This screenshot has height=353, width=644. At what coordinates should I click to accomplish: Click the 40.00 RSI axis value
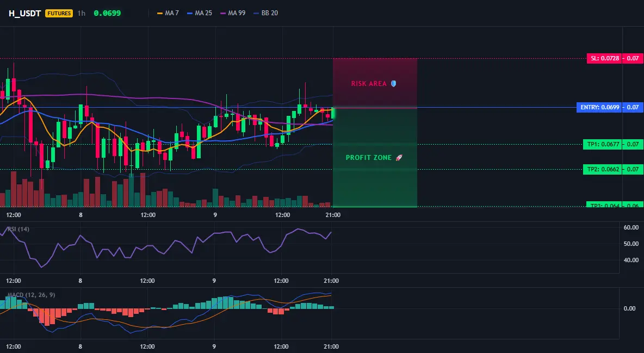coord(631,260)
